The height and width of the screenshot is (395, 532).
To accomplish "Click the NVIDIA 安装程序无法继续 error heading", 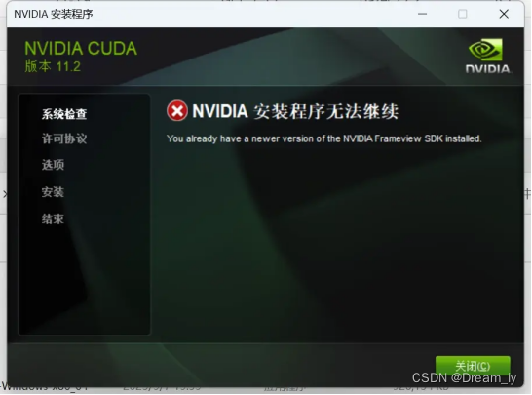I will pyautogui.click(x=295, y=111).
